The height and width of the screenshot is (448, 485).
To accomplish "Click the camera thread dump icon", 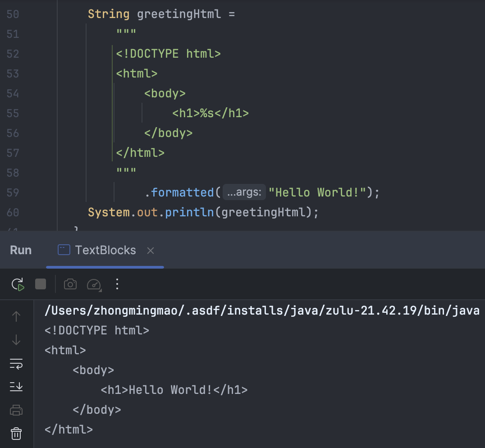I will (70, 284).
